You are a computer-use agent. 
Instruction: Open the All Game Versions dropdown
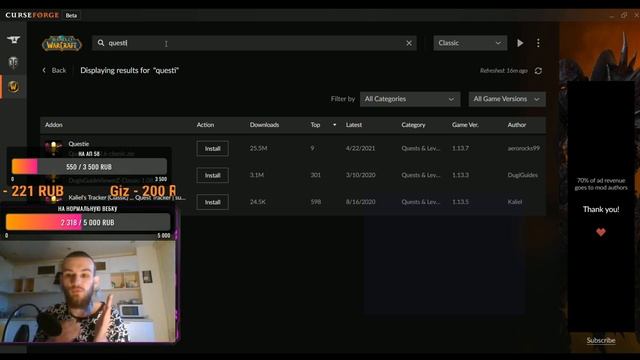pos(507,99)
